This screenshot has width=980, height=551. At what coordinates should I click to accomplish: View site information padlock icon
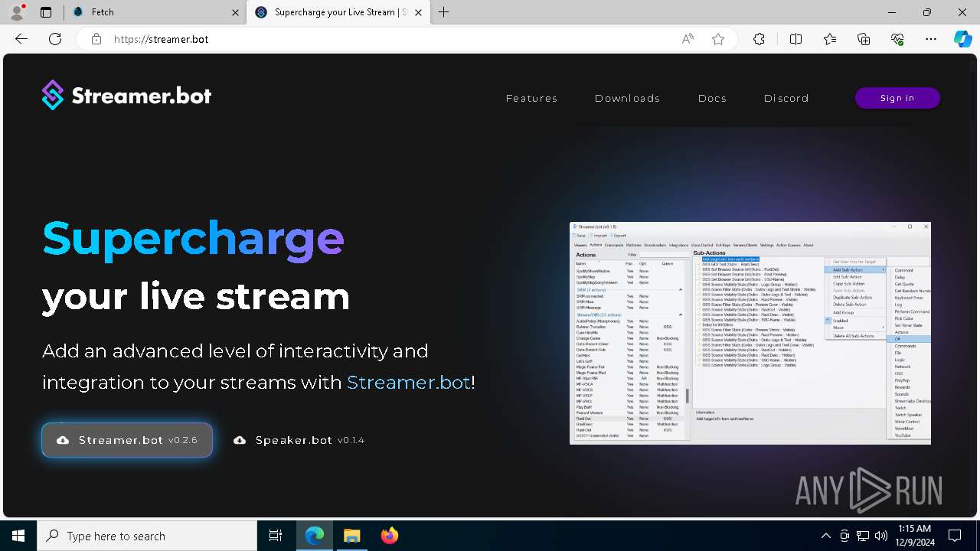click(x=96, y=39)
